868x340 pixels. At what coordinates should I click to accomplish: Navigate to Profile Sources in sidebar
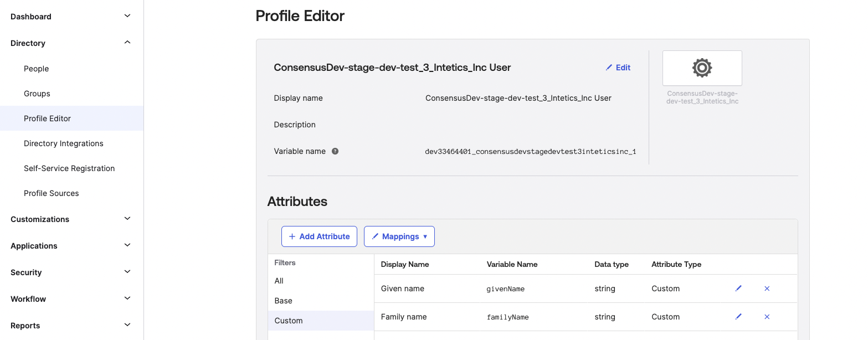[51, 193]
